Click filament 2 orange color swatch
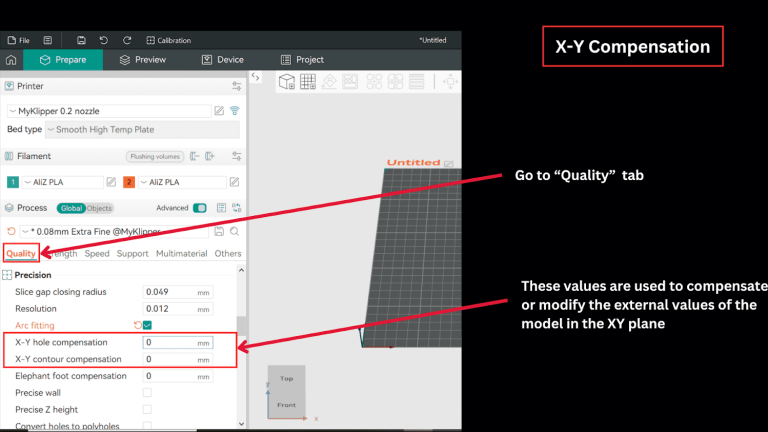The width and height of the screenshot is (768, 432). [x=129, y=182]
